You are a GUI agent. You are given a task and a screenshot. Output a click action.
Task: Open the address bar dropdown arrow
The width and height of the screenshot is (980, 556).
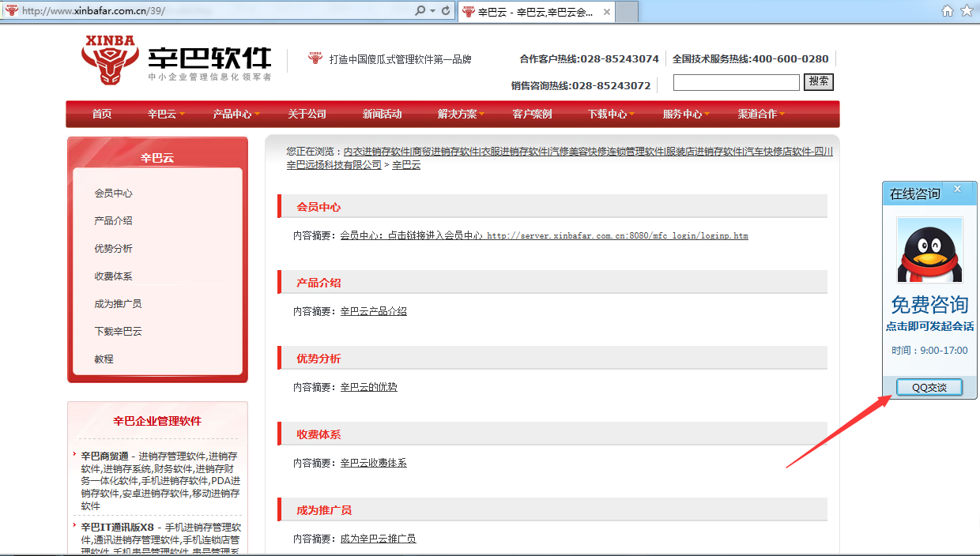432,11
